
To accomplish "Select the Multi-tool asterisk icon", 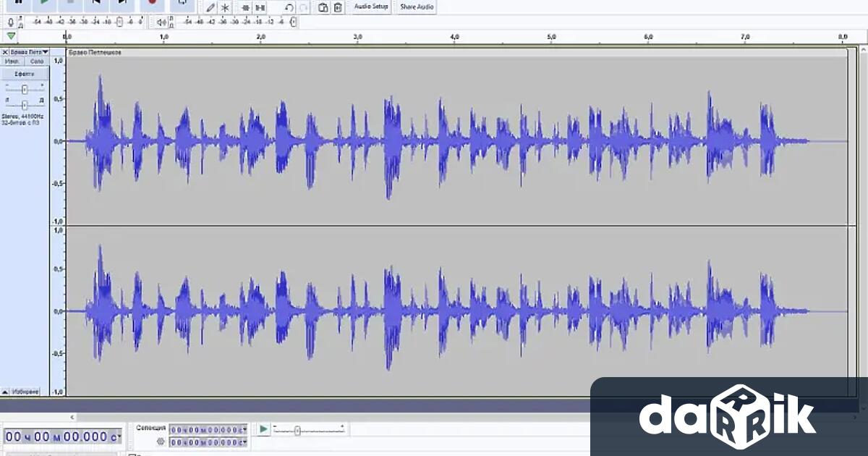I will pyautogui.click(x=226, y=7).
